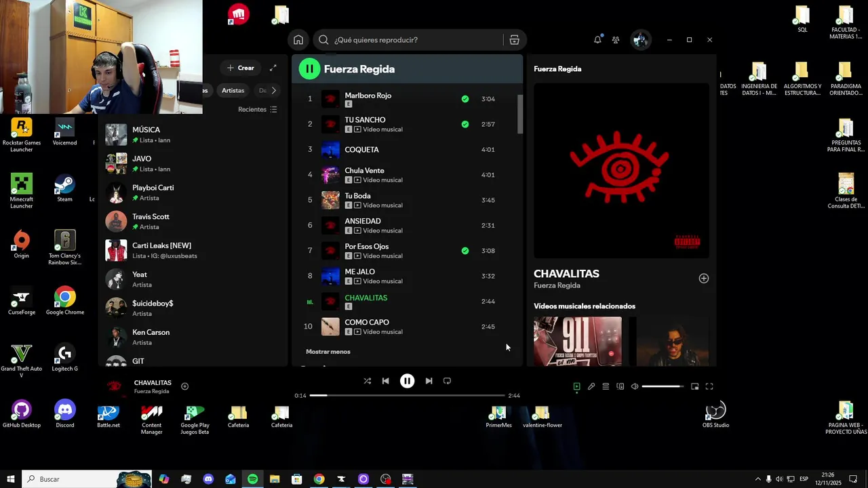Open the Tu Boda Video musical link
This screenshot has height=488, width=868.
[382, 205]
